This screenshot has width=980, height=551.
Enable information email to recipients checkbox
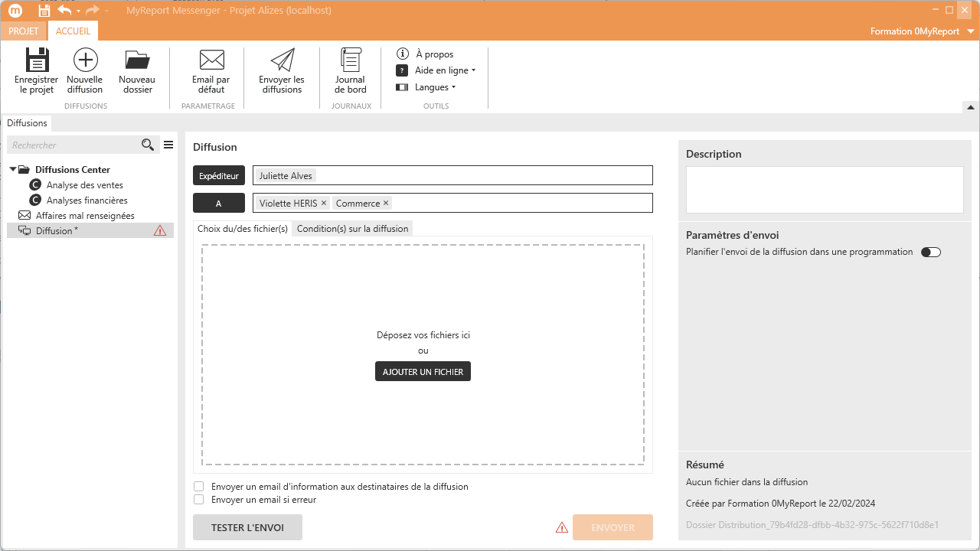pos(199,487)
